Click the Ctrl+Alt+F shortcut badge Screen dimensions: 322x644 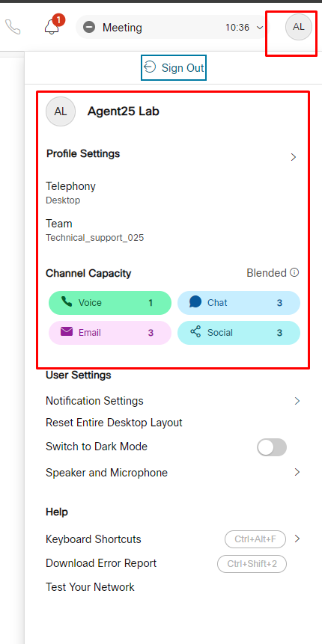click(x=255, y=539)
